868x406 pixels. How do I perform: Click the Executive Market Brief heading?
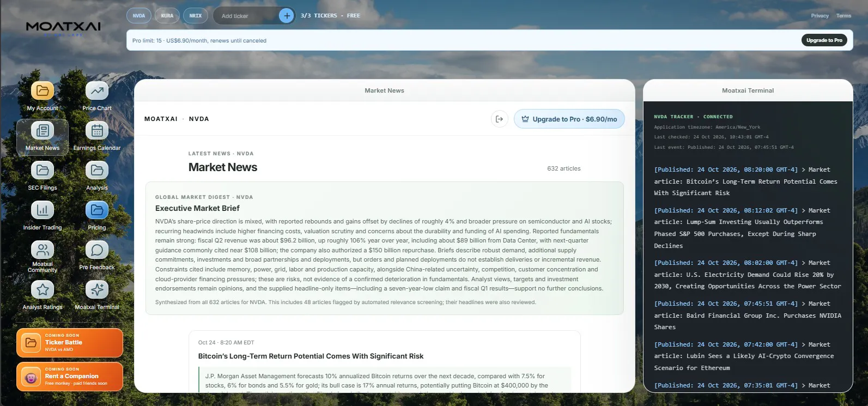197,208
